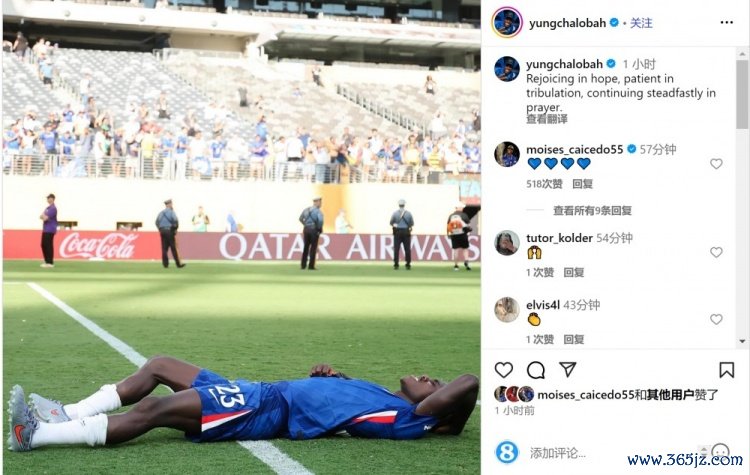Open the three-dot more options menu
750x475 pixels.
click(727, 22)
